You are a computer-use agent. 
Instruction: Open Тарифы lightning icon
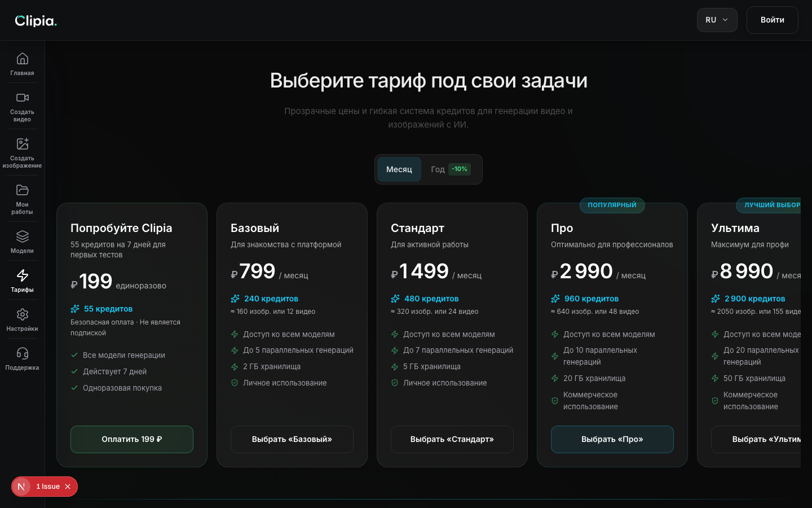point(22,275)
